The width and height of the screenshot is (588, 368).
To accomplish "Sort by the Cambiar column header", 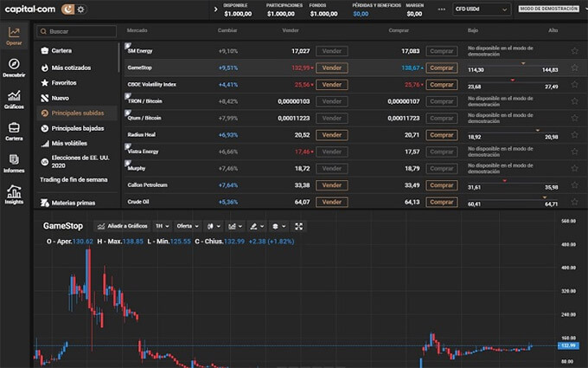I will 227,30.
